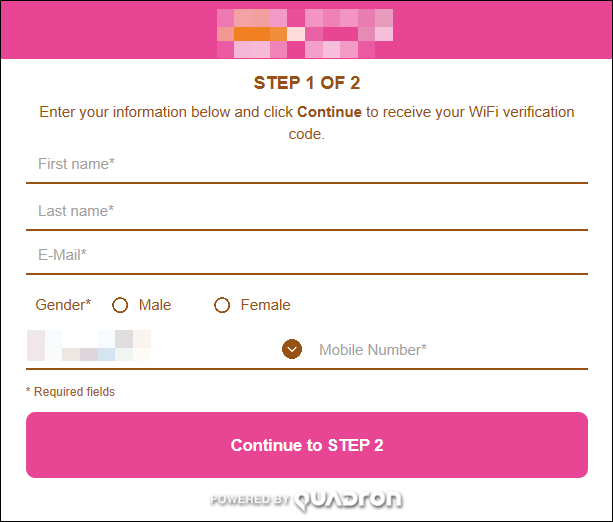This screenshot has height=522, width=613.
Task: Choose gender by clicking the Female label
Action: coord(265,305)
